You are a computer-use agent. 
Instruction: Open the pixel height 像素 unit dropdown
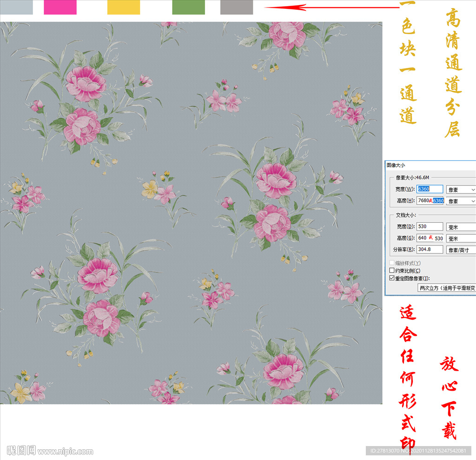point(461,201)
